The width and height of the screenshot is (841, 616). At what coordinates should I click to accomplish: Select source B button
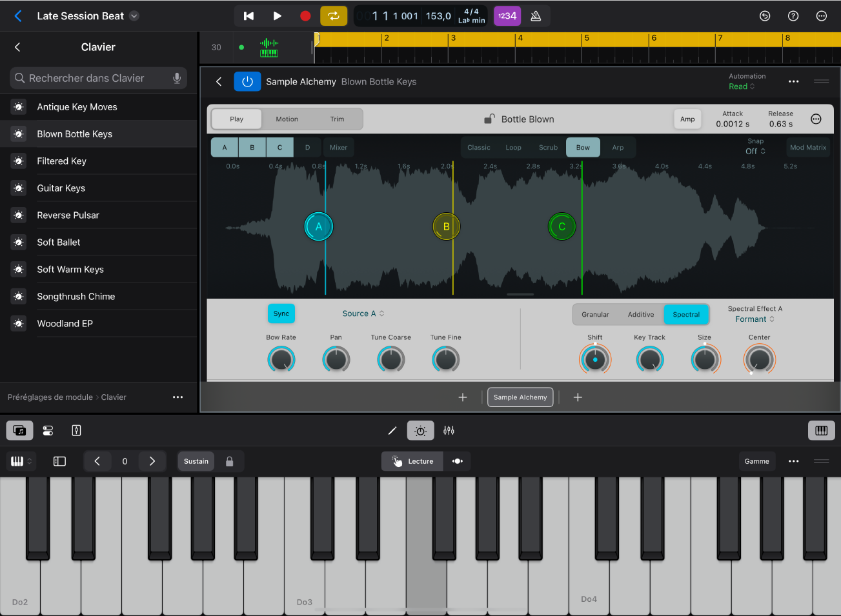(252, 148)
